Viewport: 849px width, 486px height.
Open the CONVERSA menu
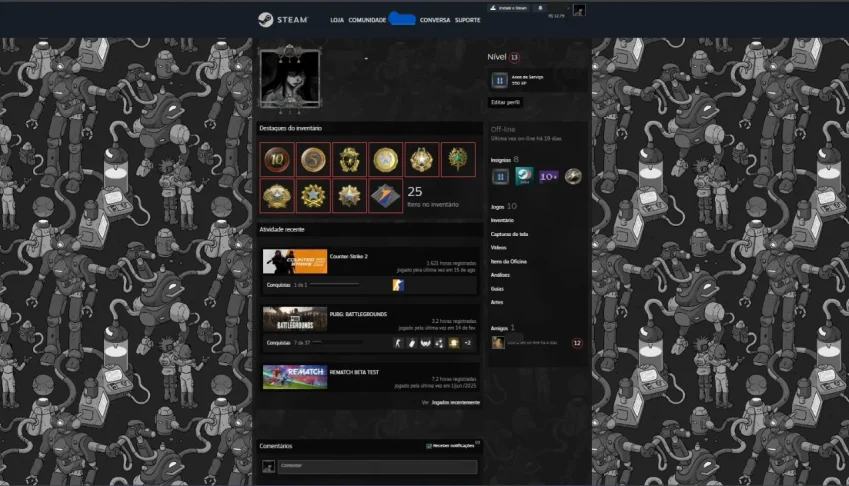pyautogui.click(x=435, y=20)
